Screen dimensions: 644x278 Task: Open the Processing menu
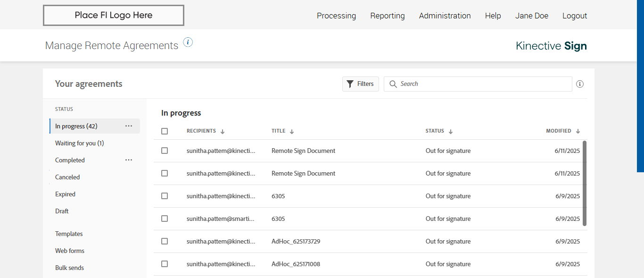click(x=336, y=16)
